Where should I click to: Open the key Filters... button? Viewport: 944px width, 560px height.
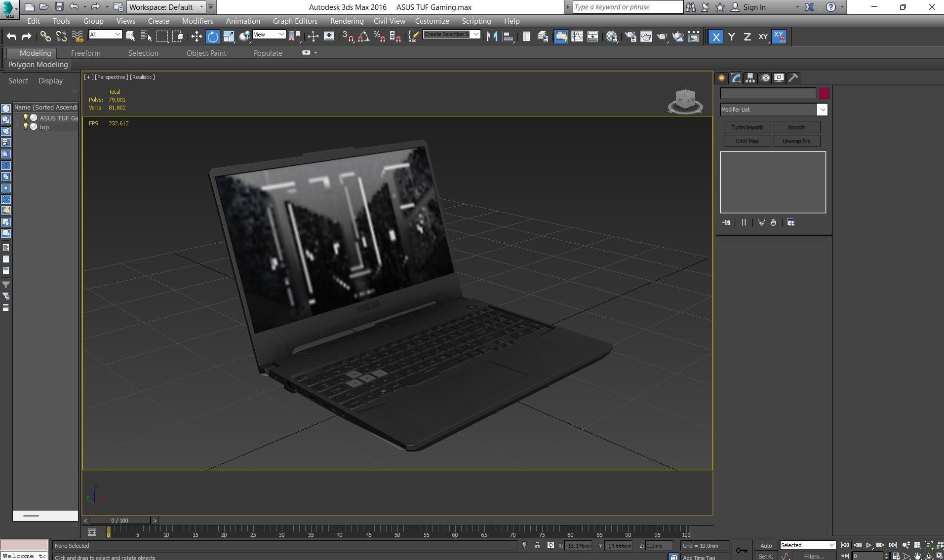(x=814, y=556)
